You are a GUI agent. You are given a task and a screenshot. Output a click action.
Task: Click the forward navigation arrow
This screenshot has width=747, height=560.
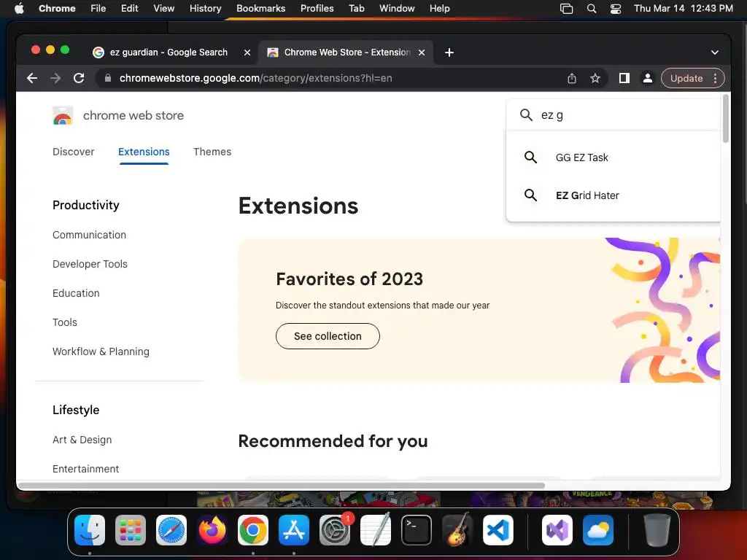click(55, 78)
